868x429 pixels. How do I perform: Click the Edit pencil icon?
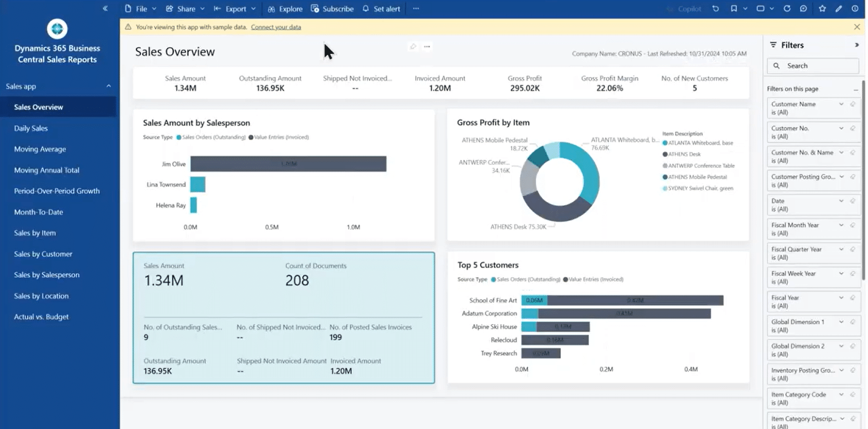click(x=838, y=9)
